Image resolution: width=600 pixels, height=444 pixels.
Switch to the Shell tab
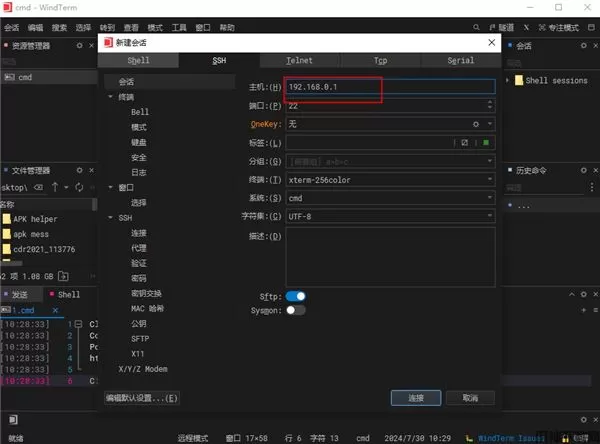click(x=138, y=60)
